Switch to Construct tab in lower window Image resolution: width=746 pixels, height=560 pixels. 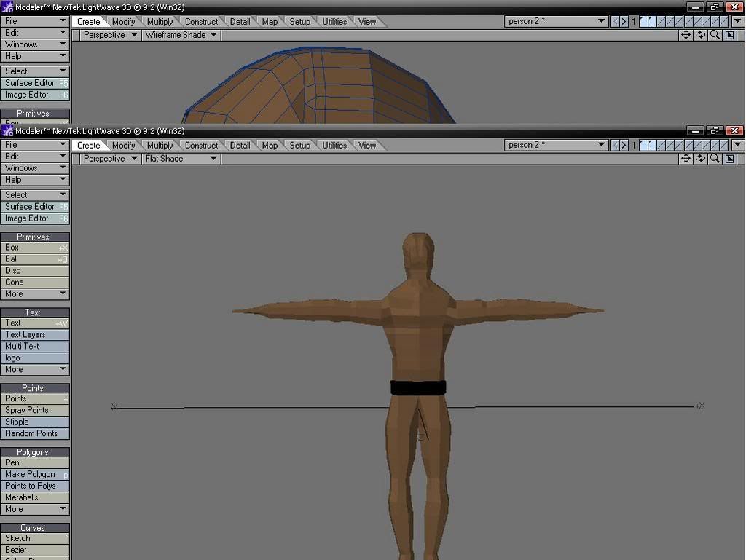(x=201, y=146)
